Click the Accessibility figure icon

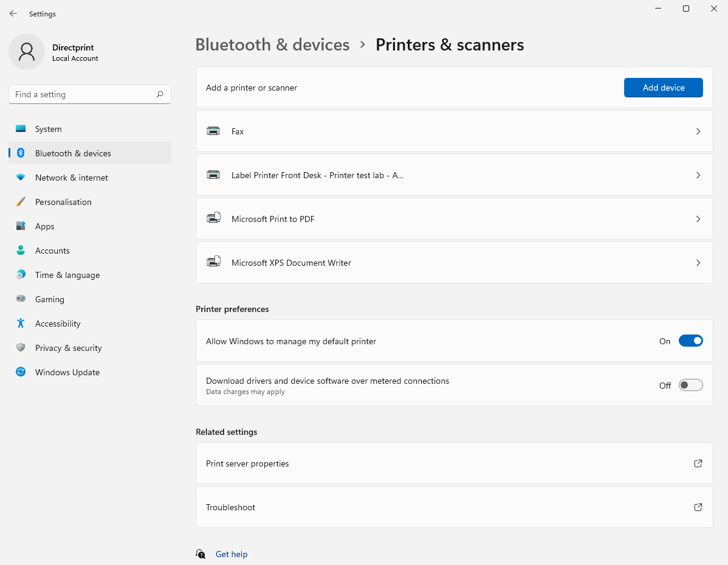[x=21, y=324]
